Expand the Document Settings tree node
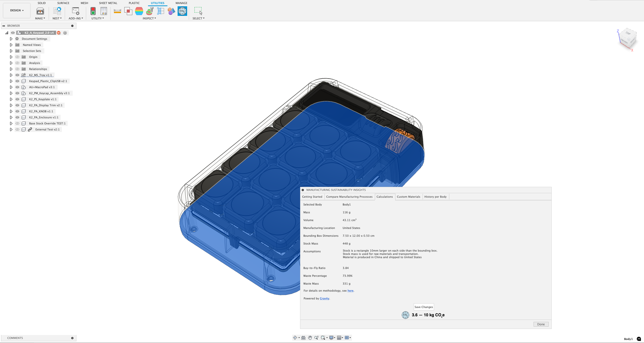 pyautogui.click(x=11, y=39)
